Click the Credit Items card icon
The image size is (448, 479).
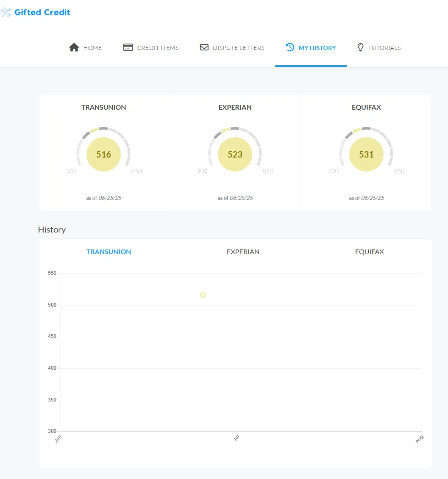128,47
